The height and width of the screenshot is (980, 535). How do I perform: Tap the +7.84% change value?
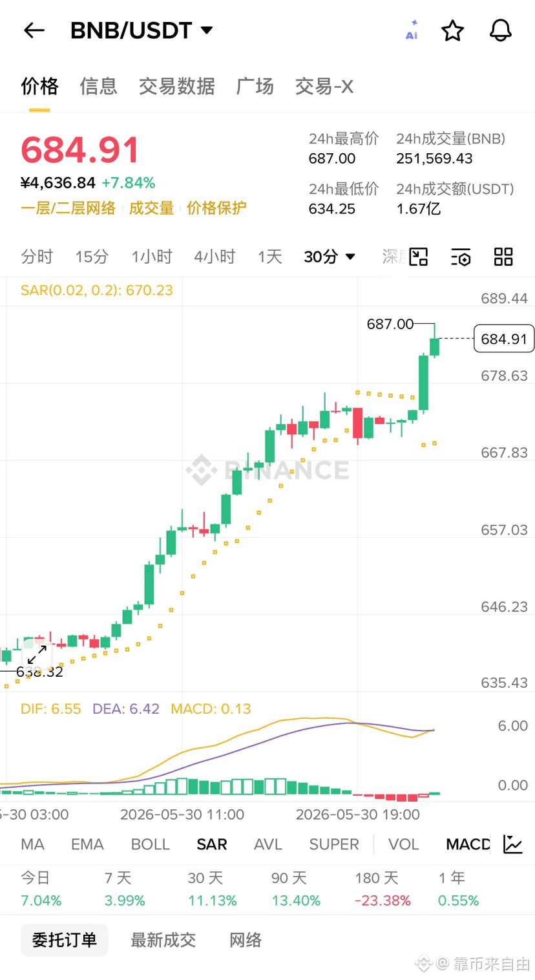129,183
